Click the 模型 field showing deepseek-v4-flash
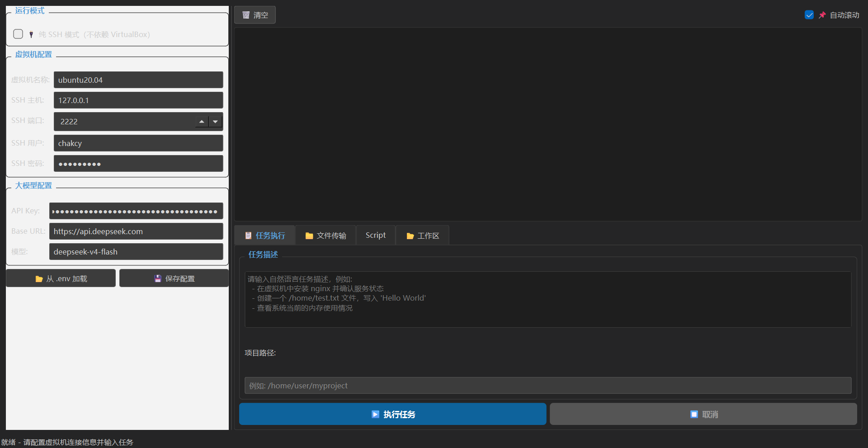Screen dimensions: 868x448 click(136, 252)
